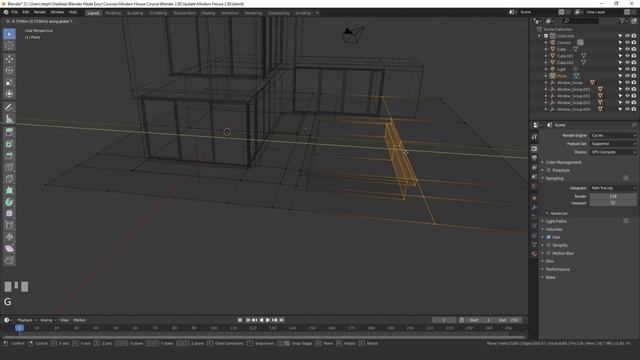
Task: Expand the Performance panel
Action: click(x=558, y=269)
